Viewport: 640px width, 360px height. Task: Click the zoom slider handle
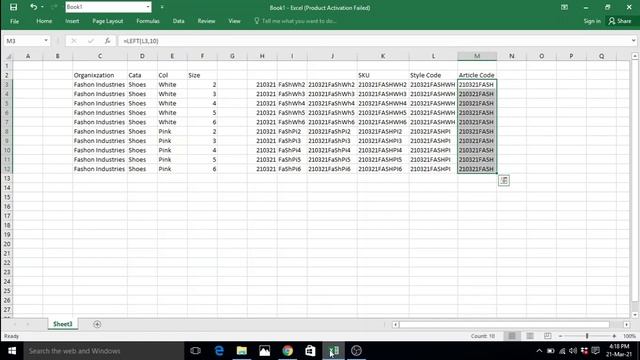[587, 336]
